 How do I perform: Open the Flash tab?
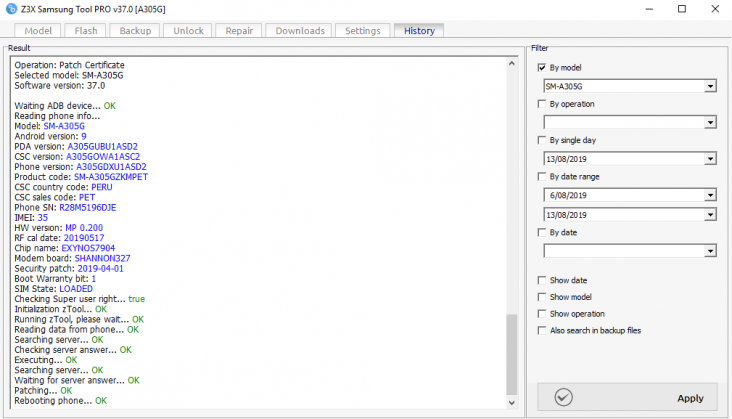tap(86, 31)
